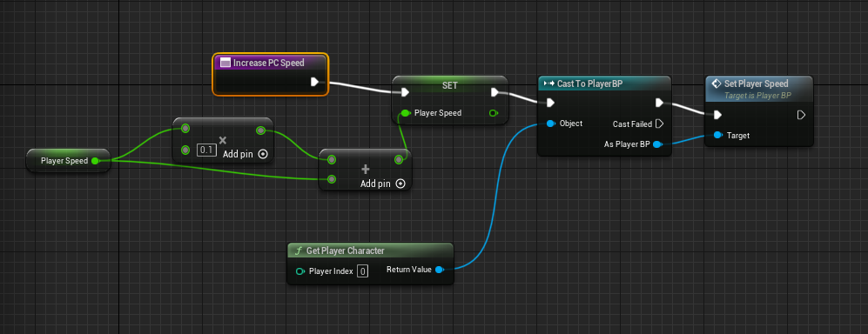Click the Increase PC Speed exec output pin
This screenshot has height=334, width=868.
tap(314, 82)
